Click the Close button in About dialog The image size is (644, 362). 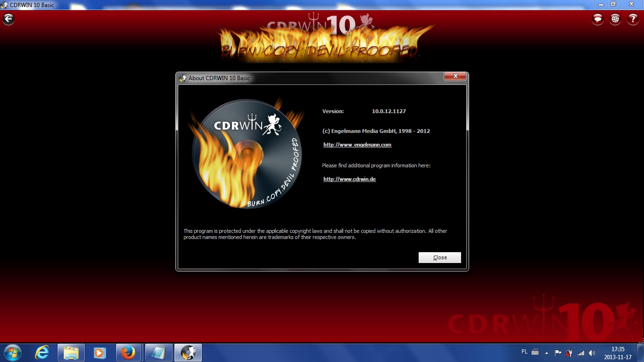(x=440, y=257)
